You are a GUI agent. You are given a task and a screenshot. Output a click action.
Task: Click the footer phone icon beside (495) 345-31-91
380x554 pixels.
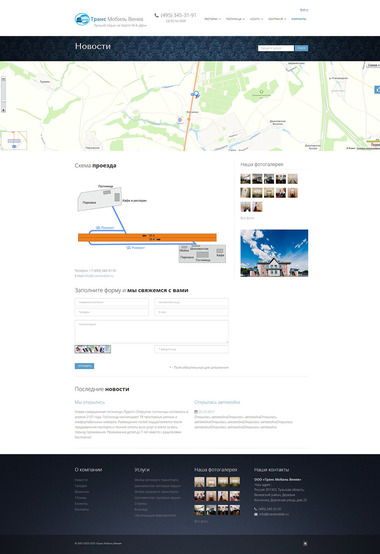click(x=256, y=509)
